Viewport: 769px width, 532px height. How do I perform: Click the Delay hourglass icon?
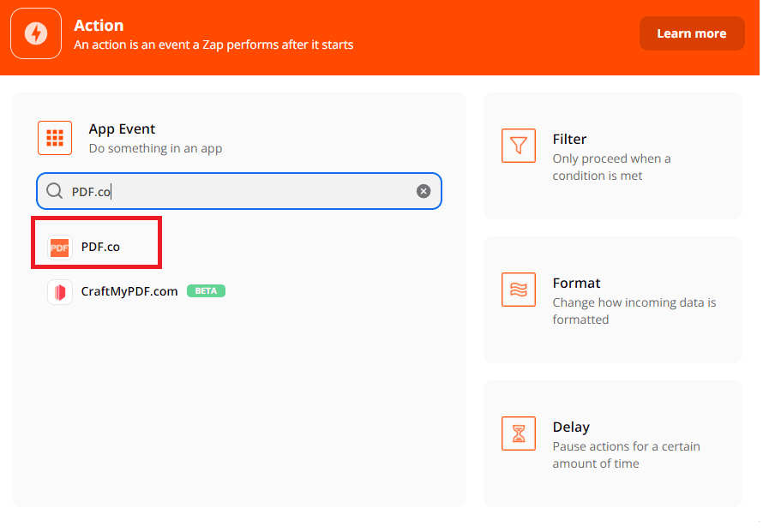(518, 434)
